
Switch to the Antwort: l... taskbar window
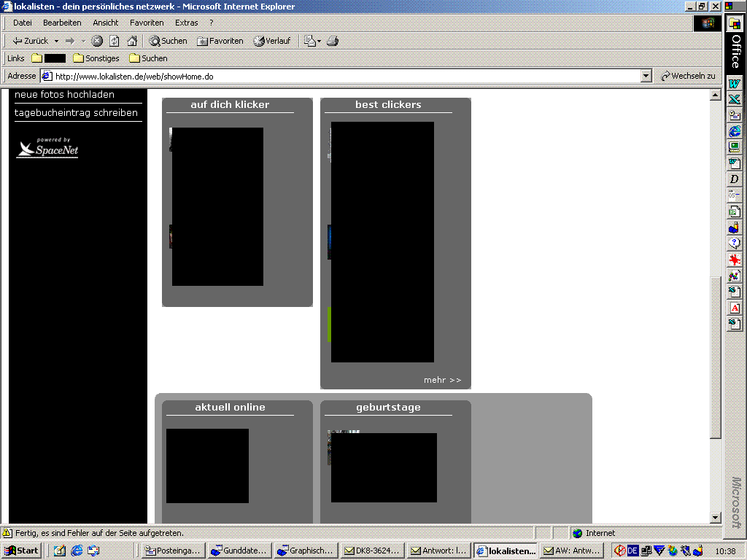point(439,551)
